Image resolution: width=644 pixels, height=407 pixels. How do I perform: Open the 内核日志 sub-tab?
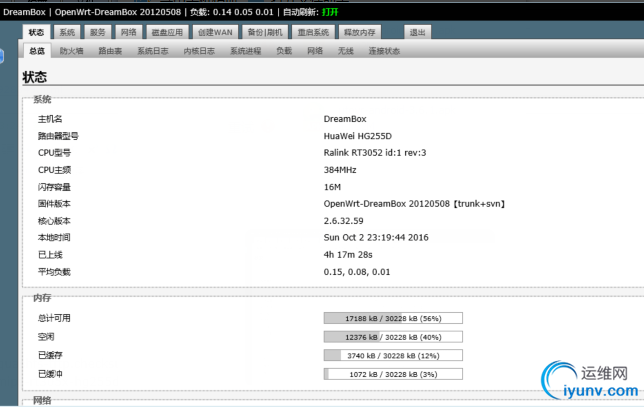[x=199, y=51]
